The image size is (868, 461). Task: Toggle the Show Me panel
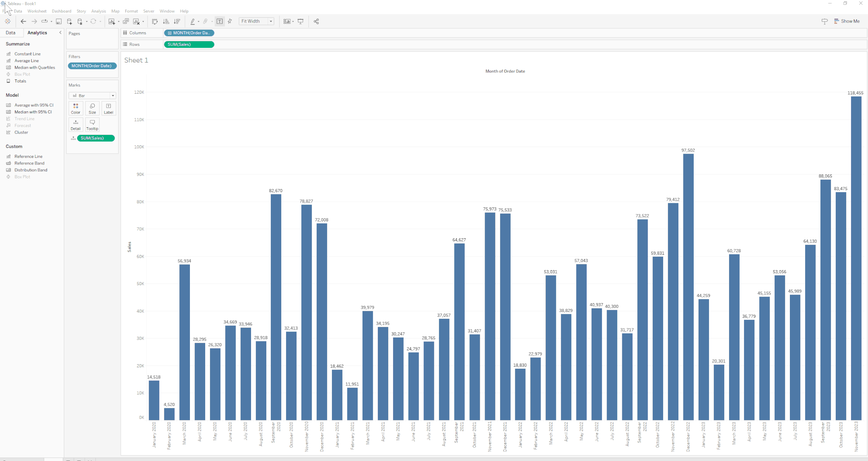pyautogui.click(x=847, y=21)
